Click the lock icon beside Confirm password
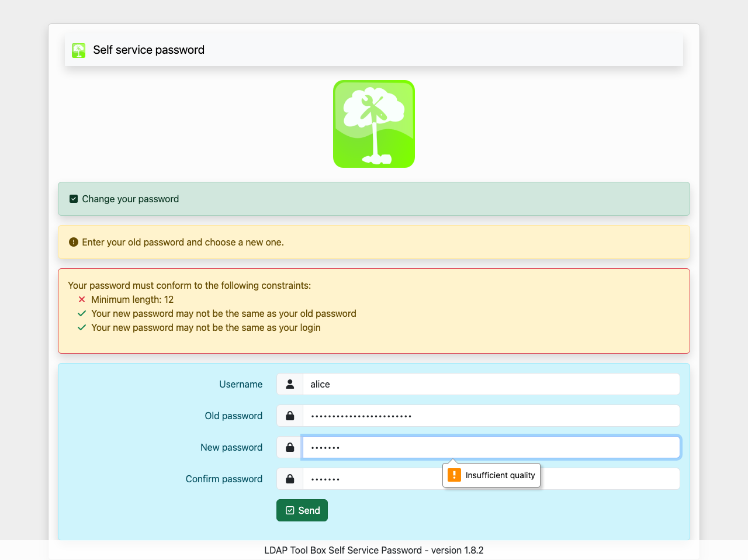This screenshot has height=560, width=748. (290, 479)
